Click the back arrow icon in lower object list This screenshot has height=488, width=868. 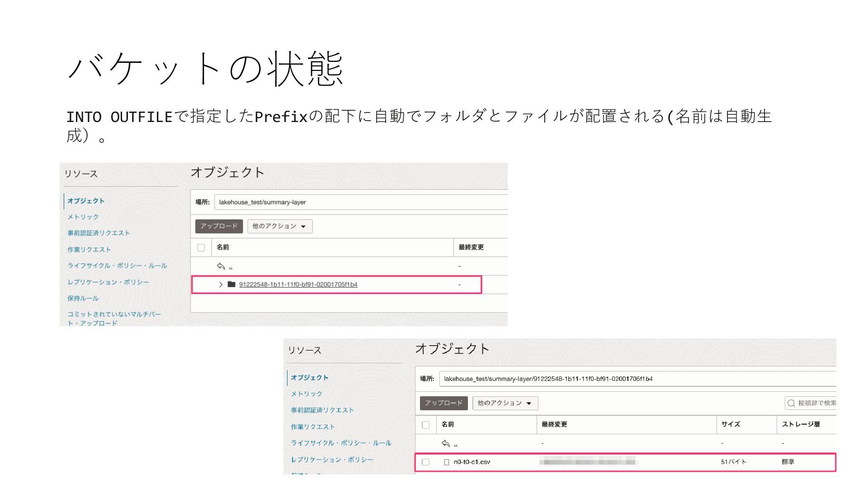tap(446, 443)
